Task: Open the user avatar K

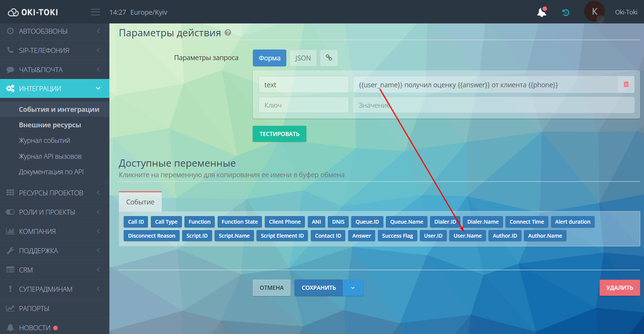Action: pos(594,12)
